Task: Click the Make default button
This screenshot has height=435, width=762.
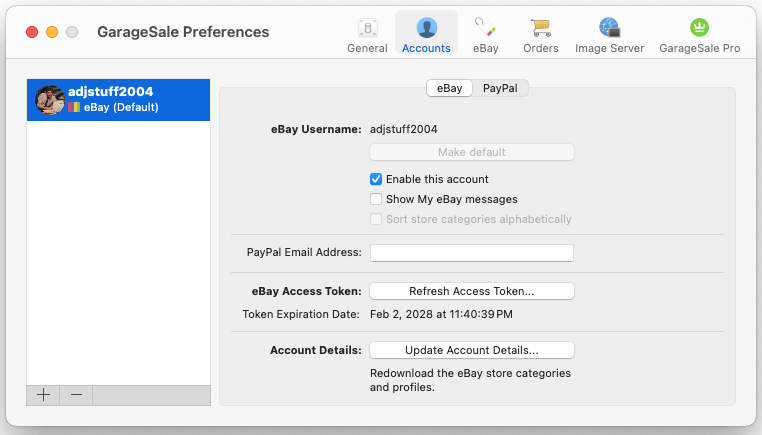Action: [472, 152]
